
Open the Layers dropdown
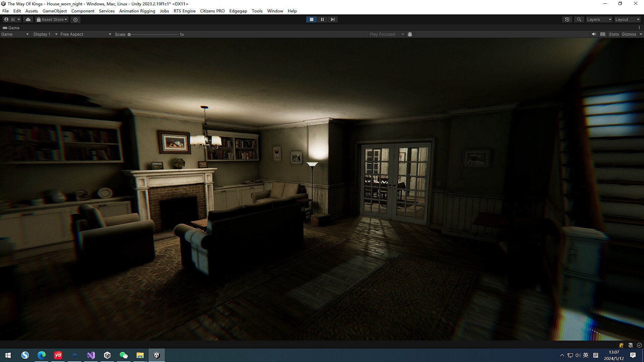(599, 19)
